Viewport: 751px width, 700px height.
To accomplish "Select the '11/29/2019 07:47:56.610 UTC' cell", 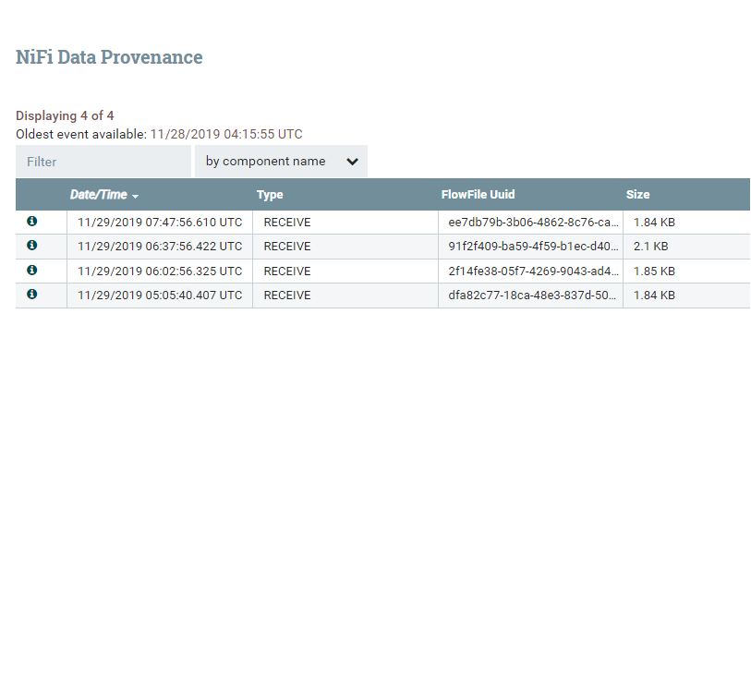I will [x=160, y=223].
